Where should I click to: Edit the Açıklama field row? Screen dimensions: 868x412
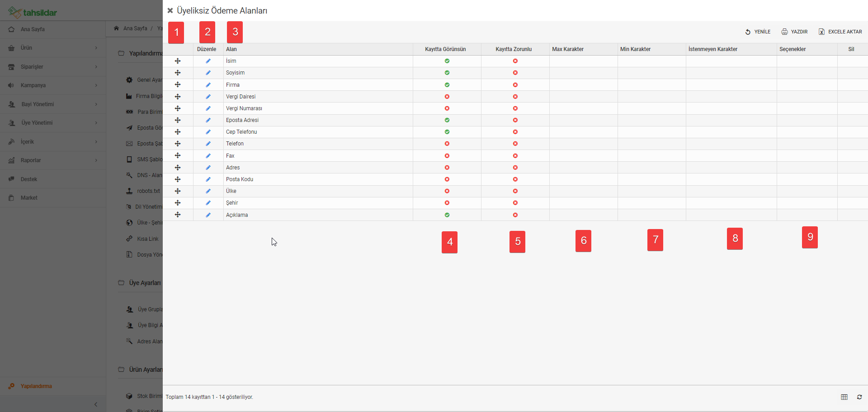point(208,215)
